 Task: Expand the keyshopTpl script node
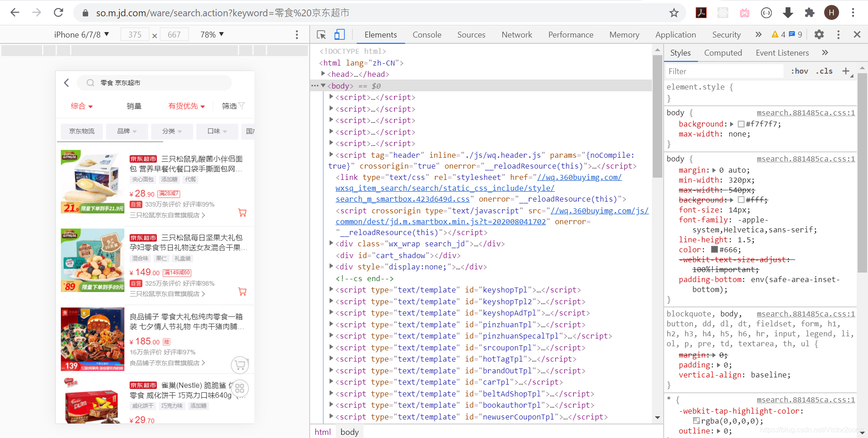click(331, 289)
